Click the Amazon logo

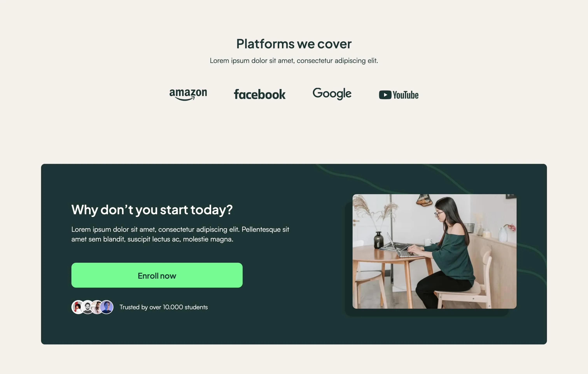[188, 94]
